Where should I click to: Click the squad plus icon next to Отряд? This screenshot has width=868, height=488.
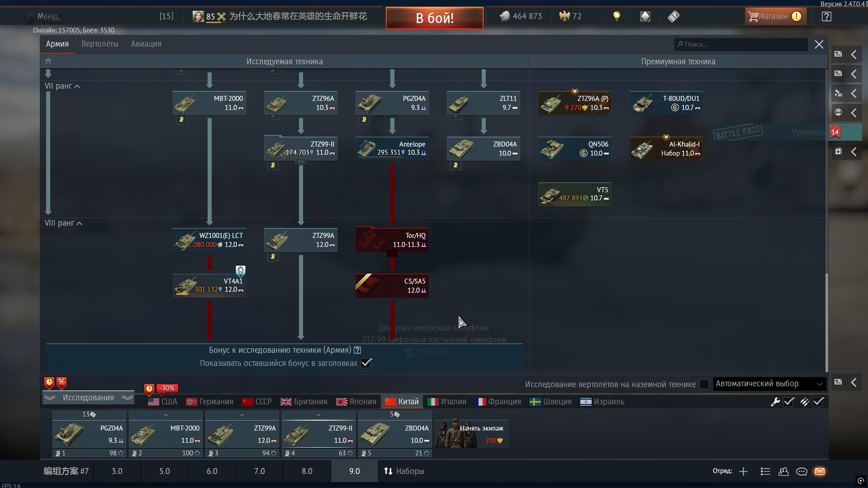tap(743, 471)
